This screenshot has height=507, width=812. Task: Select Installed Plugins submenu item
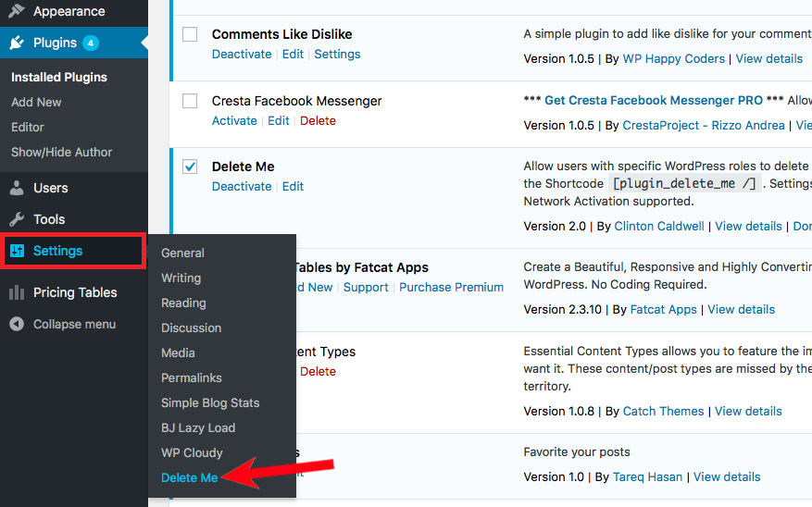pyautogui.click(x=59, y=77)
